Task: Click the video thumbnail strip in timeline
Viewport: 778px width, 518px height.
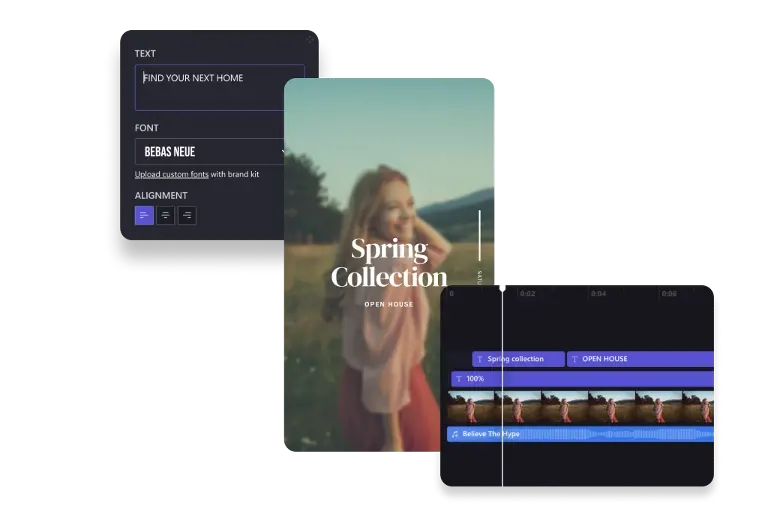Action: tap(580, 406)
